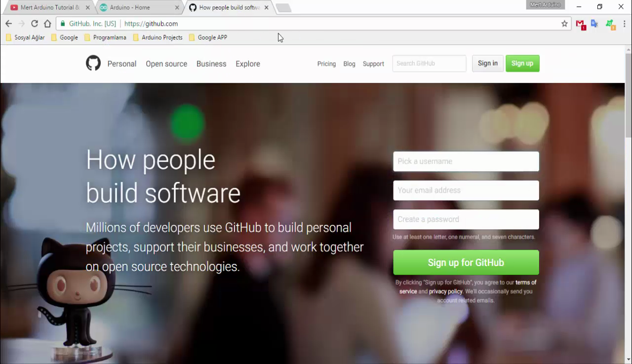Image resolution: width=632 pixels, height=364 pixels.
Task: Focus the Your email address field
Action: click(466, 190)
